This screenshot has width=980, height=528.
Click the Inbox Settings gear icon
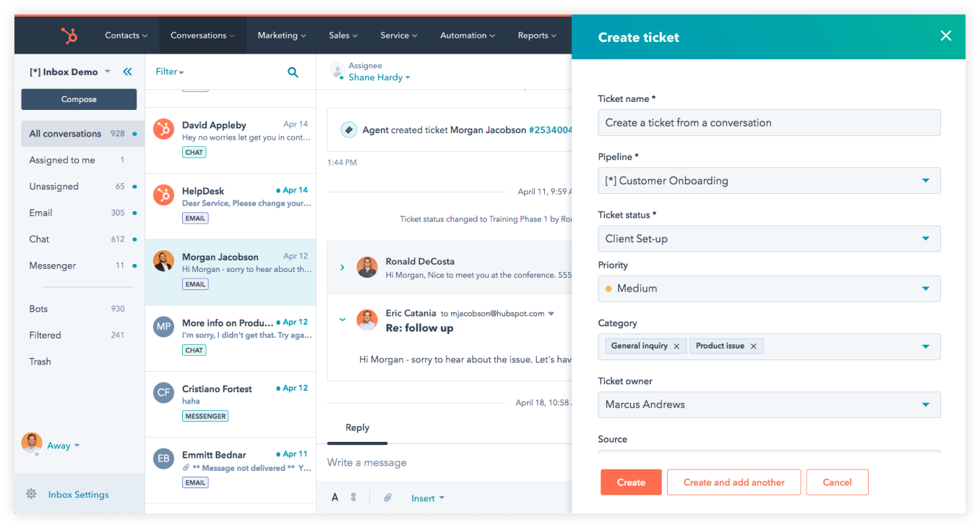coord(31,493)
